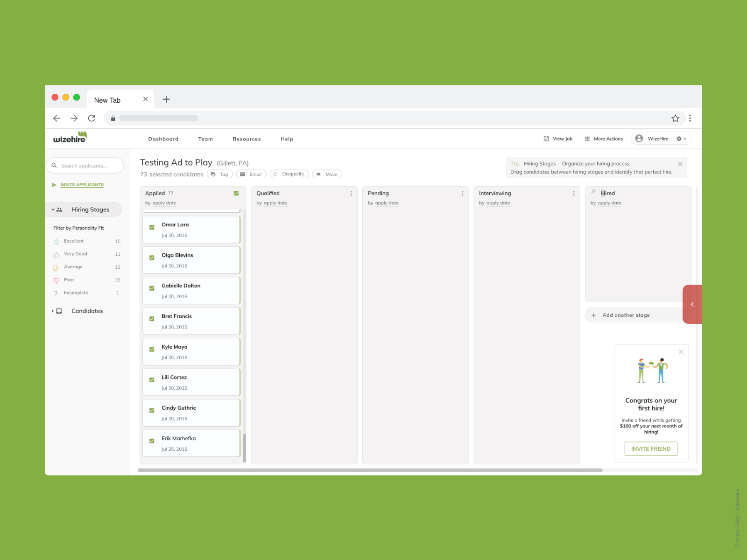
Task: Click the browser forward arrow
Action: (74, 118)
